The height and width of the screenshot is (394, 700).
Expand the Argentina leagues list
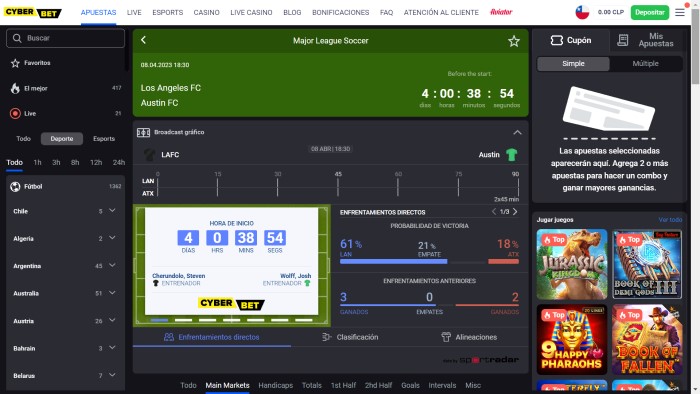pyautogui.click(x=112, y=265)
